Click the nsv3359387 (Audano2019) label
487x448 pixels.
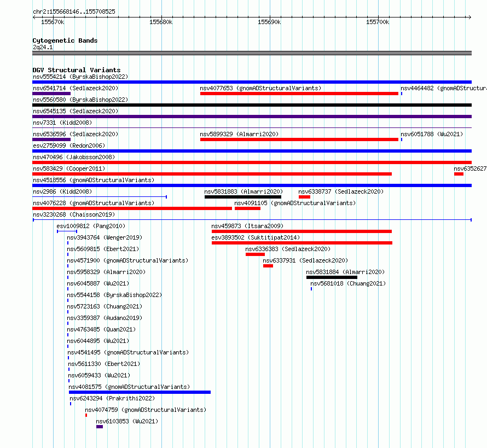[x=105, y=318]
